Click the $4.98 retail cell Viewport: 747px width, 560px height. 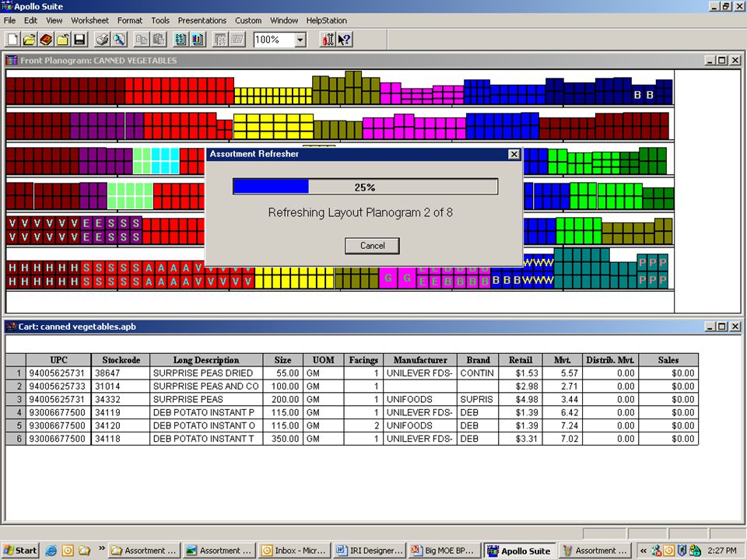click(x=521, y=399)
